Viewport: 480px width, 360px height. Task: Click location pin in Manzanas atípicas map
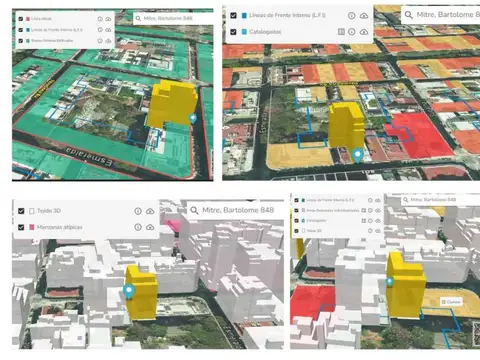[x=129, y=291]
